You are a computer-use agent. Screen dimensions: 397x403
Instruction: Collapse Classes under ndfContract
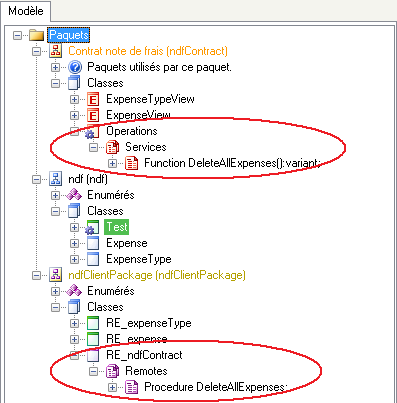point(55,83)
